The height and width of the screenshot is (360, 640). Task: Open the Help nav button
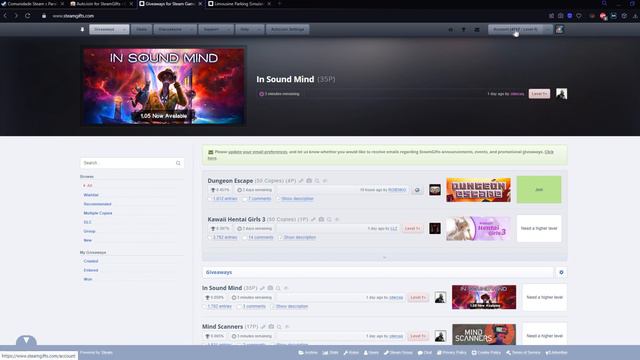[x=244, y=29]
